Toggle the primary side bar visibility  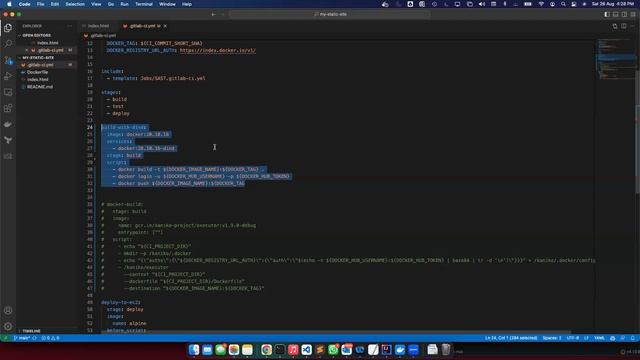[x=607, y=14]
